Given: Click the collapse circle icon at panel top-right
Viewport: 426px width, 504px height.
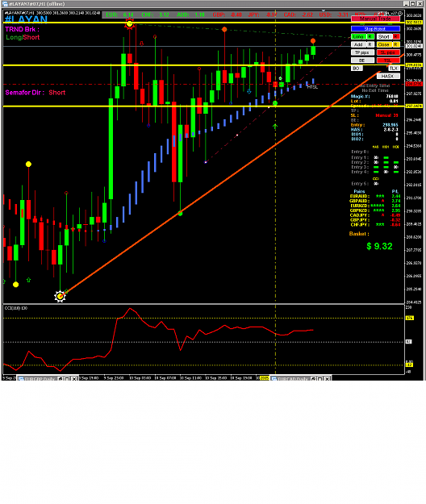Looking at the screenshot, I should coord(400,14).
